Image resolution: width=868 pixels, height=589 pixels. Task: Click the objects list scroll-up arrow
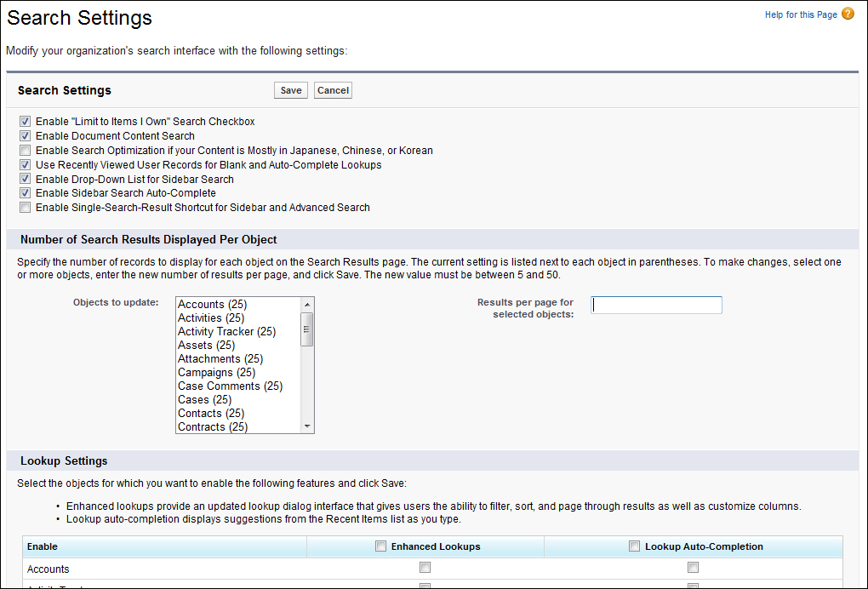coord(307,304)
